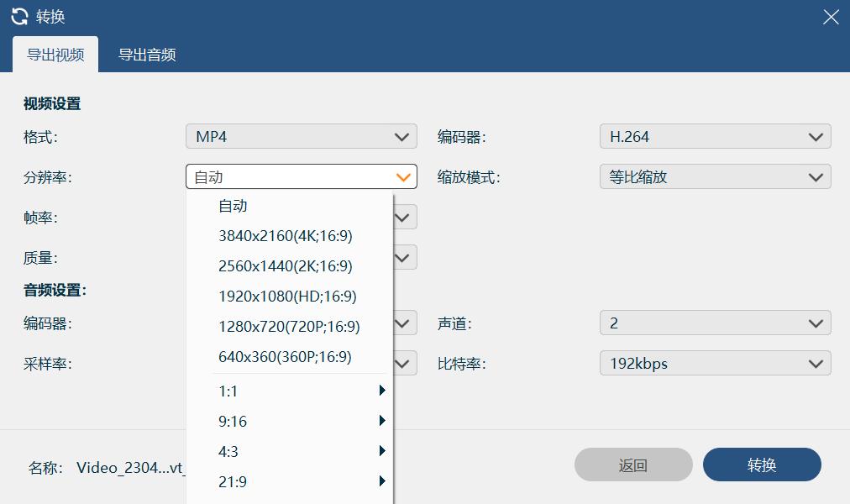Open the 比特率 dropdown showing 192kbps
This screenshot has height=504, width=850.
(715, 363)
